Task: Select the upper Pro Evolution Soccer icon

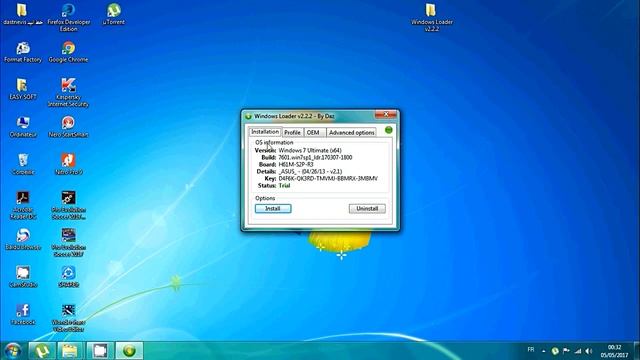Action: 68,205
